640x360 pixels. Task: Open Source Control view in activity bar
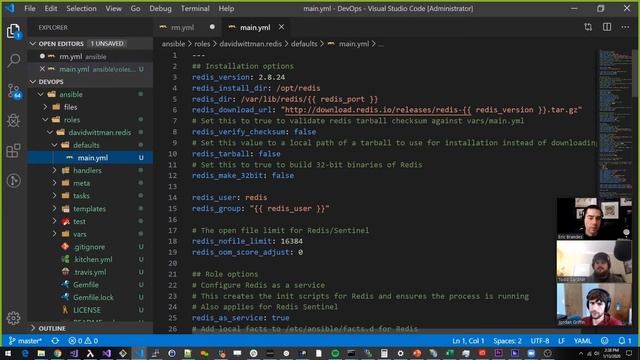13,91
